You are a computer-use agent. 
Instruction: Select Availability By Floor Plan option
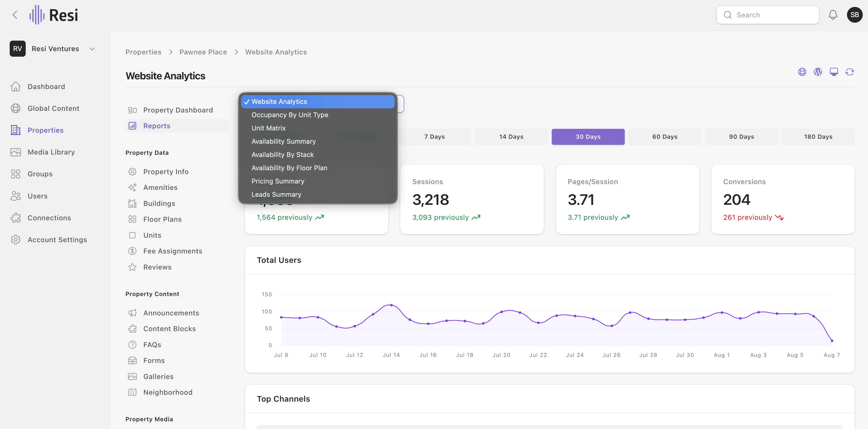[x=318, y=168]
